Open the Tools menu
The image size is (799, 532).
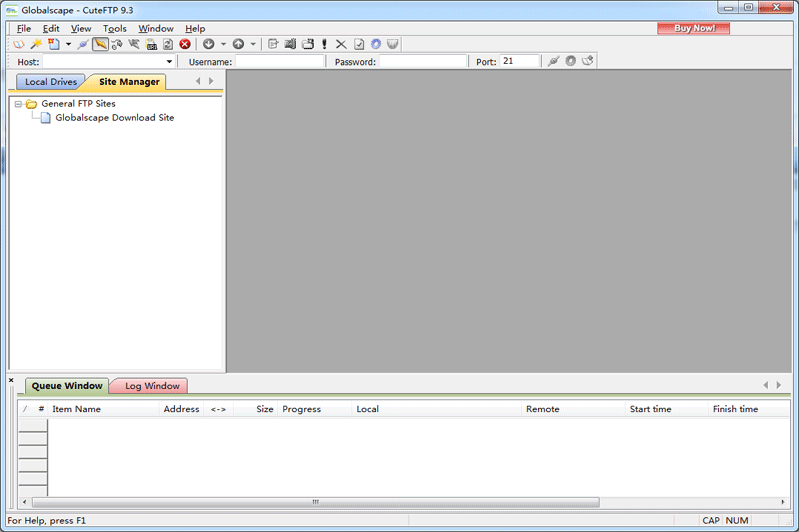(x=115, y=29)
